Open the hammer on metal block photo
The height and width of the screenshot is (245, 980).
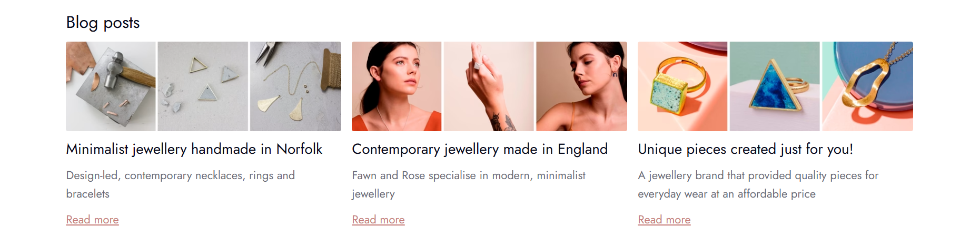111,86
